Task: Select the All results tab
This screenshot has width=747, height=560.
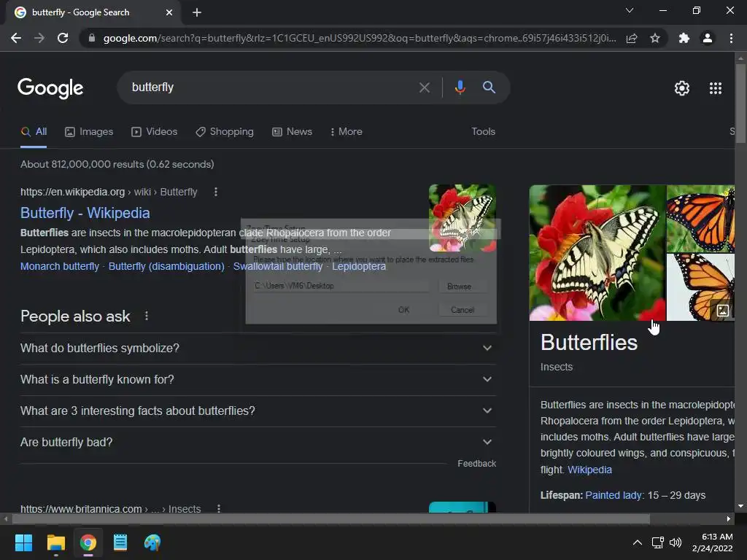Action: coord(34,132)
